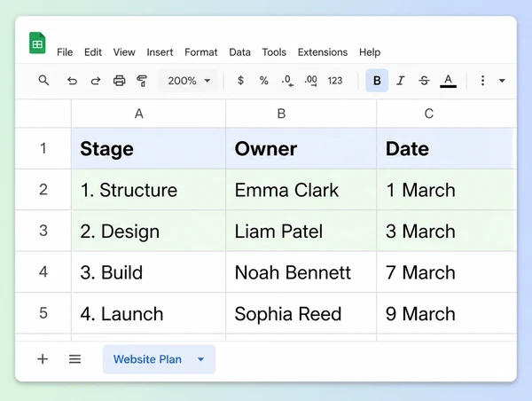Screen dimensions: 532x401
Task: Select cell '1 March'
Action: 447,190
